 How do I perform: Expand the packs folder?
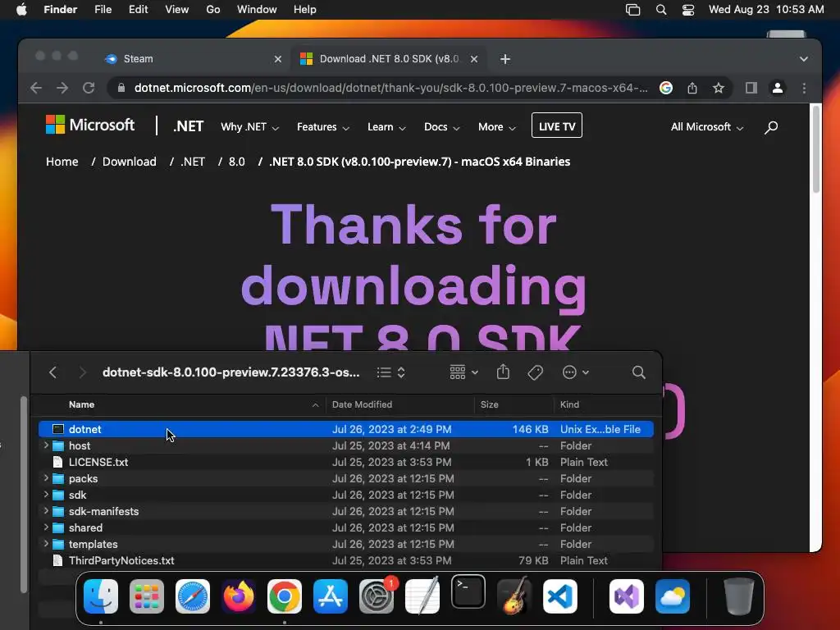click(x=46, y=478)
